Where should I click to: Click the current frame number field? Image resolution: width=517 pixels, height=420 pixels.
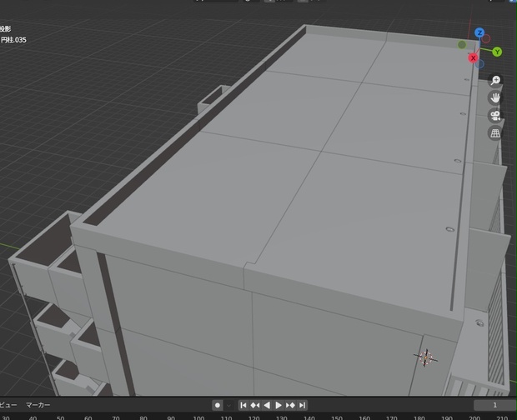494,405
